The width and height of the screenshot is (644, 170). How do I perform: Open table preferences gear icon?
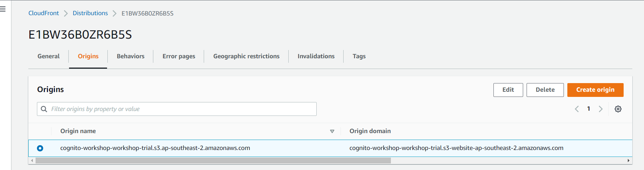click(618, 109)
